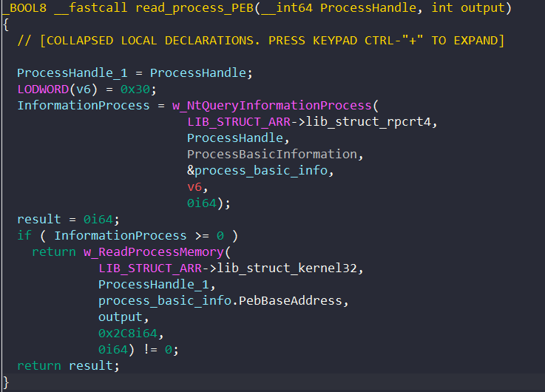Select the &process_basic_info argument
The width and height of the screenshot is (545, 392).
point(257,171)
